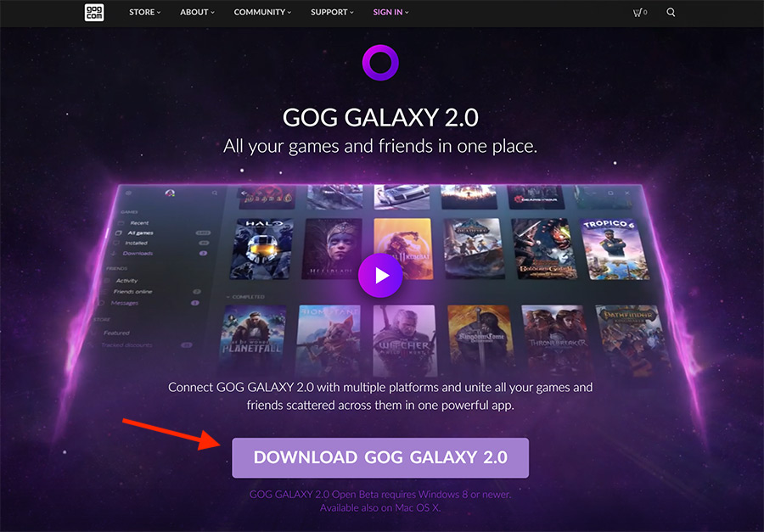Select the Planetfall game cover
The width and height of the screenshot is (764, 532).
[252, 339]
